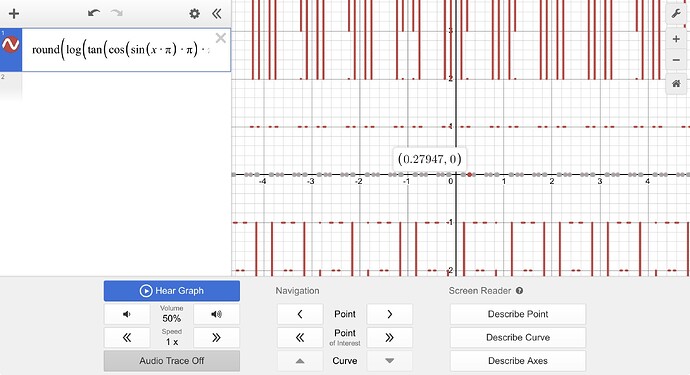This screenshot has height=375, width=690.
Task: Speed up audio trace speed
Action: coord(217,338)
